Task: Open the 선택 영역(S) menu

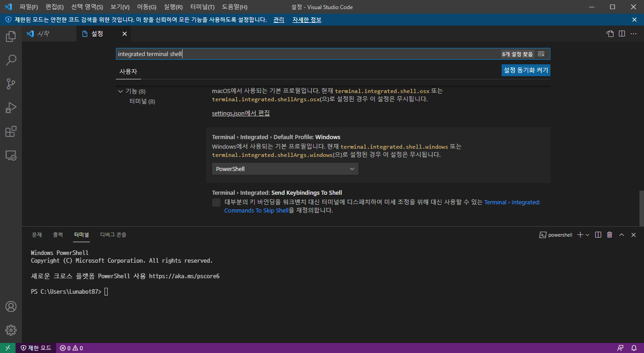Action: coord(87,7)
